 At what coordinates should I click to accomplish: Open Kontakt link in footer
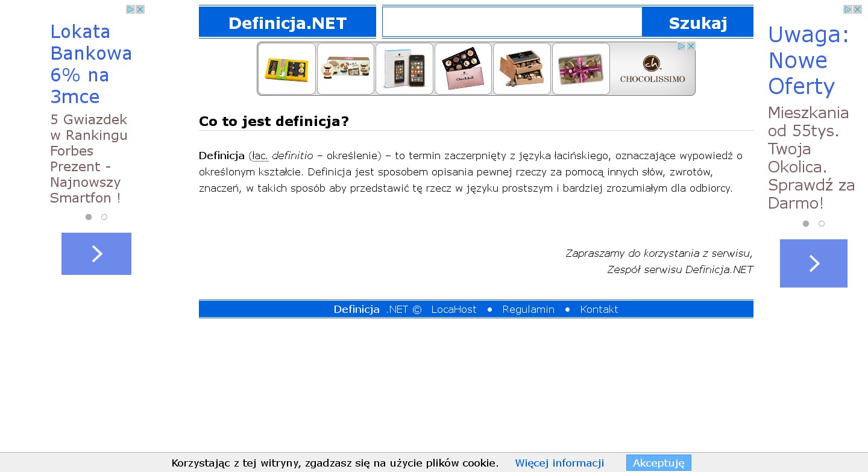tap(599, 309)
